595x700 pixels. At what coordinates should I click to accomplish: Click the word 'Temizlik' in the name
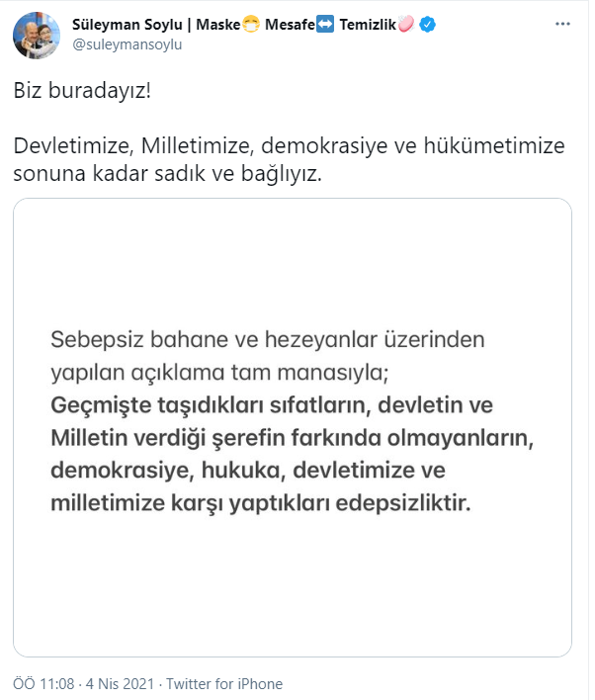pyautogui.click(x=369, y=26)
